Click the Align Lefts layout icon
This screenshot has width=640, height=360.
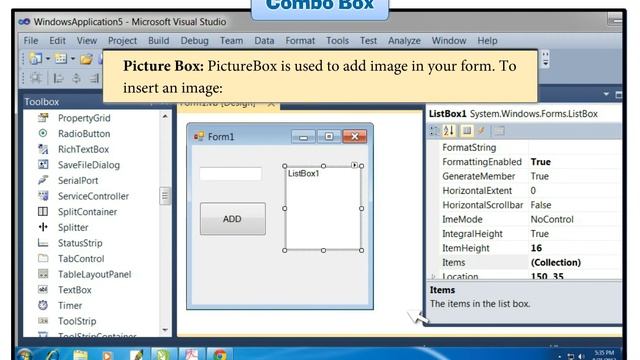tap(58, 78)
